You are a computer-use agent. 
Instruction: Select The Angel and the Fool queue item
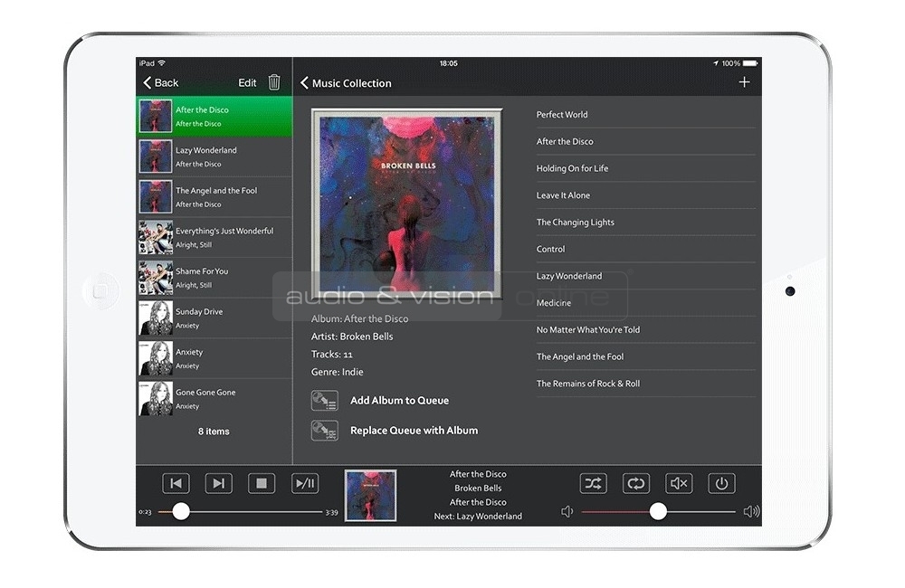pos(214,197)
